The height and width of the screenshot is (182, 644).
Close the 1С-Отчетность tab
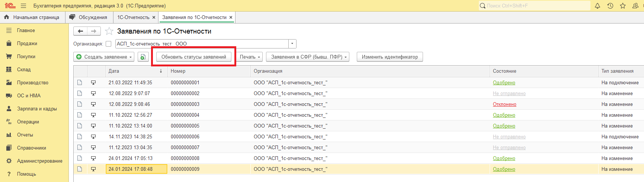(154, 18)
